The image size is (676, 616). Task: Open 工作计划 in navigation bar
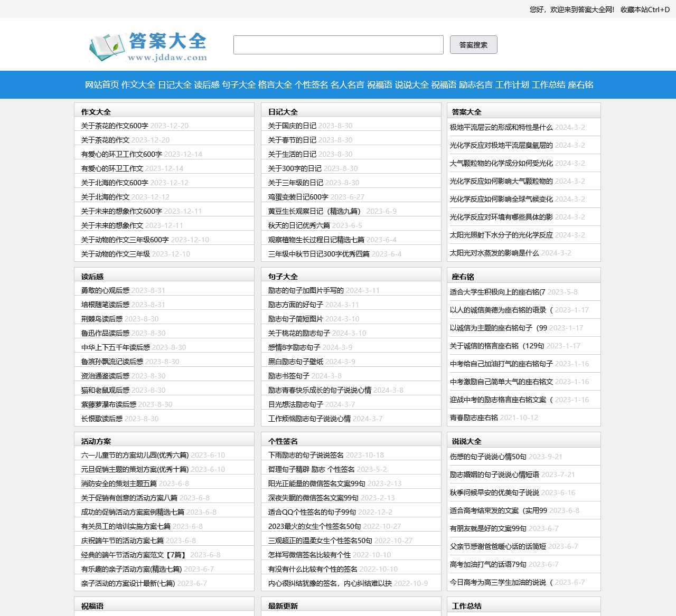coord(512,84)
